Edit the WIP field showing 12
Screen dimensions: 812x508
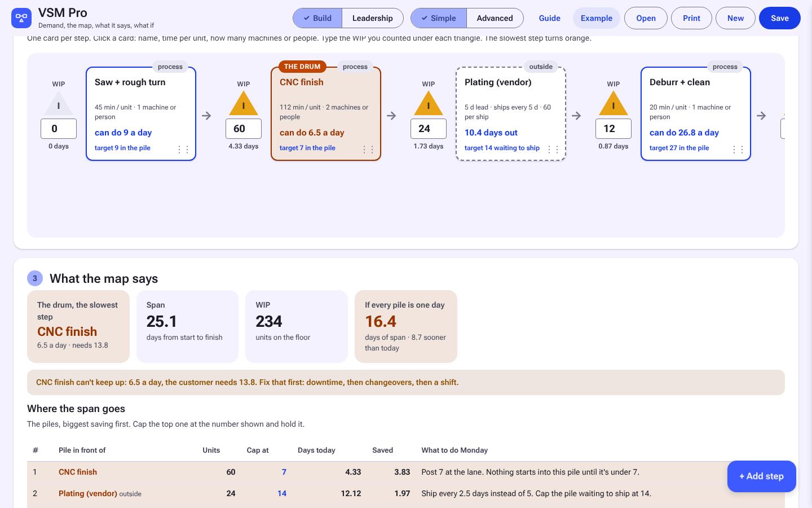pyautogui.click(x=614, y=129)
